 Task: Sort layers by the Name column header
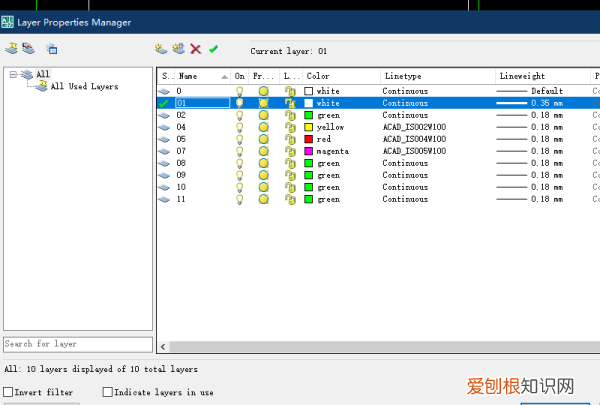pyautogui.click(x=199, y=75)
